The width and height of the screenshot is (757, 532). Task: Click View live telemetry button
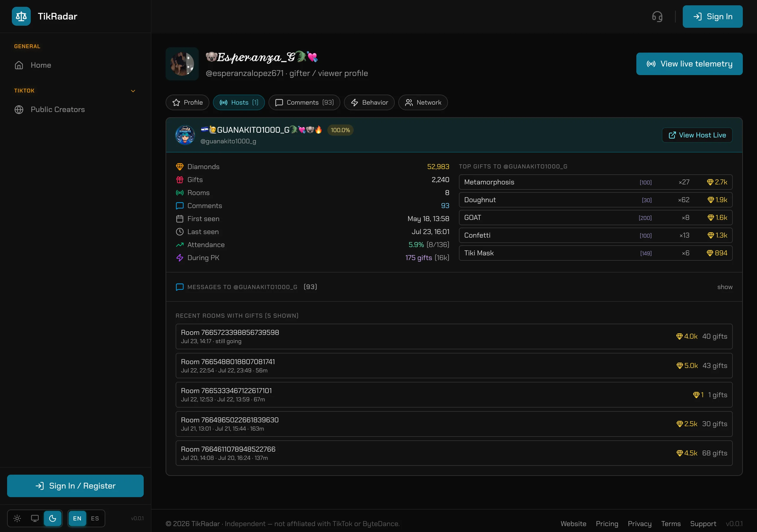click(x=689, y=64)
